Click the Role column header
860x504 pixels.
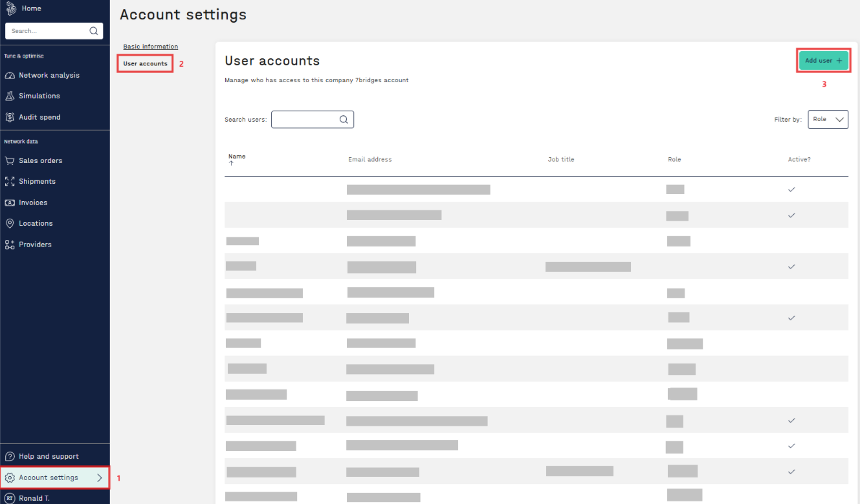point(674,159)
